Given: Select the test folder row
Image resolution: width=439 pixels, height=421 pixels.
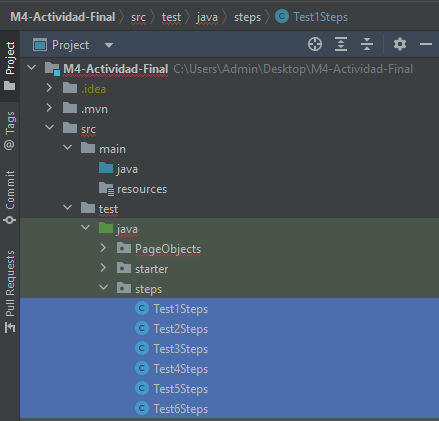Looking at the screenshot, I should tap(229, 209).
